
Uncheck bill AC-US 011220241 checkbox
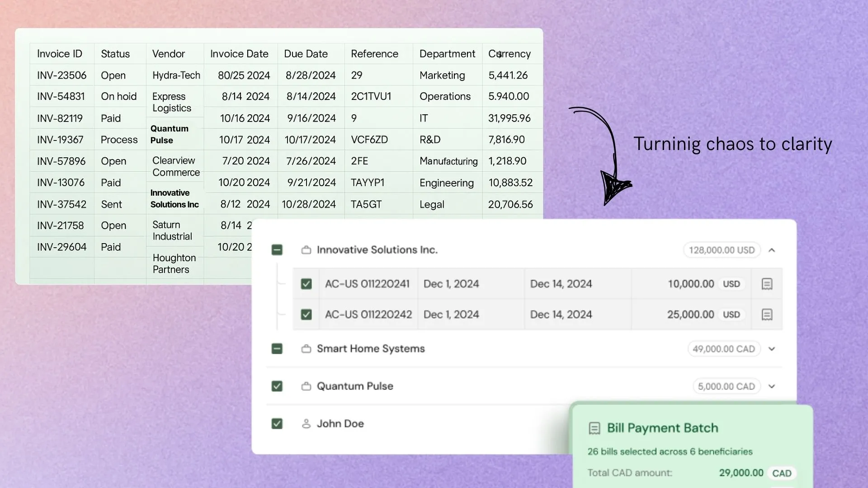306,284
